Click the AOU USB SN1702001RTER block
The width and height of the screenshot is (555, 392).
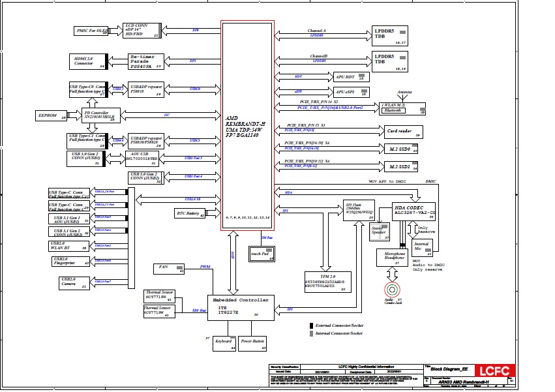[x=142, y=158]
